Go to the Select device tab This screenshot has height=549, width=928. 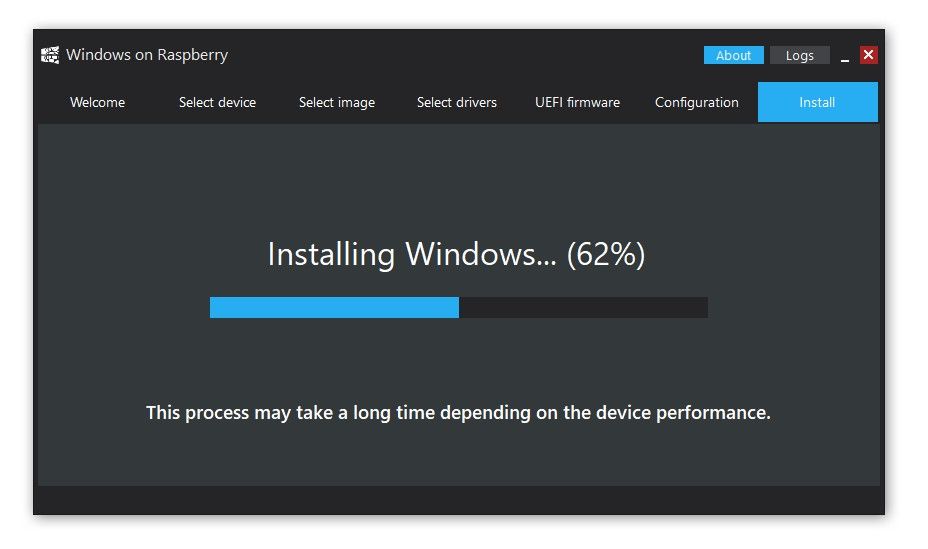tap(217, 102)
